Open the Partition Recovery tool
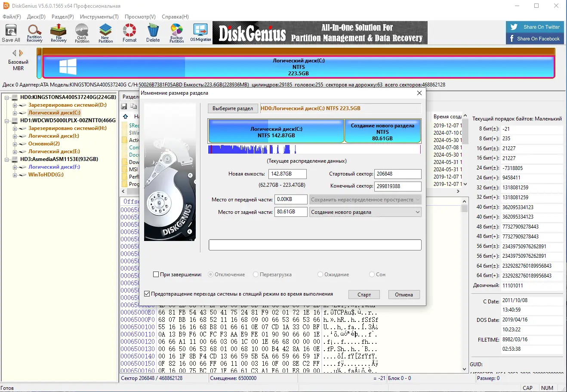Image resolution: width=567 pixels, height=392 pixels. [x=34, y=33]
